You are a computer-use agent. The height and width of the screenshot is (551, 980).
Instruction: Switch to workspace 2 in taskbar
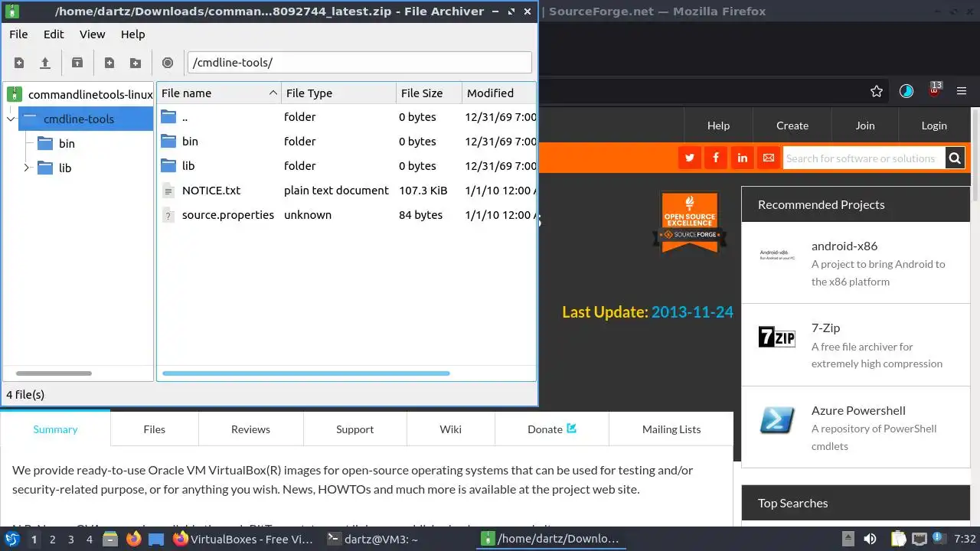tap(53, 540)
